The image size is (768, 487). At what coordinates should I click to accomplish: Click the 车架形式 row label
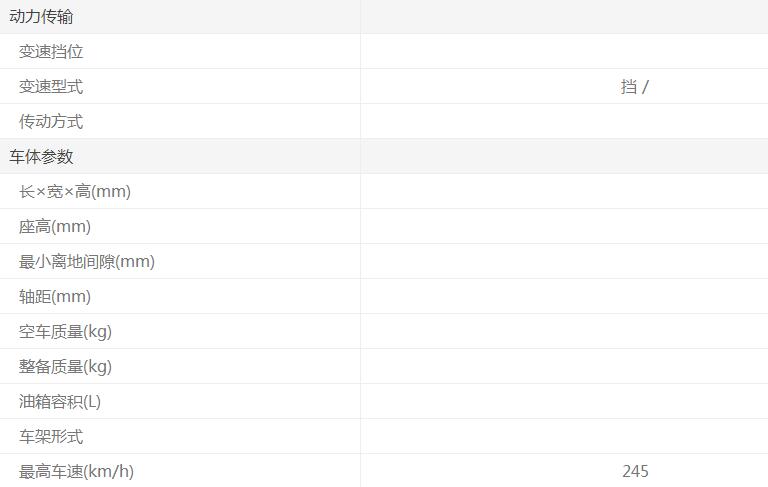(51, 437)
